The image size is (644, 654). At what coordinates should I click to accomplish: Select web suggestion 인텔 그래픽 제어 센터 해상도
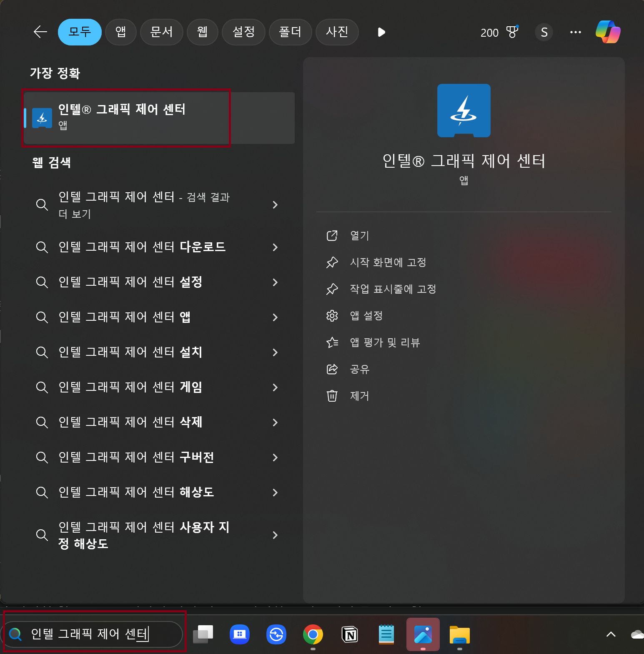[x=136, y=492]
